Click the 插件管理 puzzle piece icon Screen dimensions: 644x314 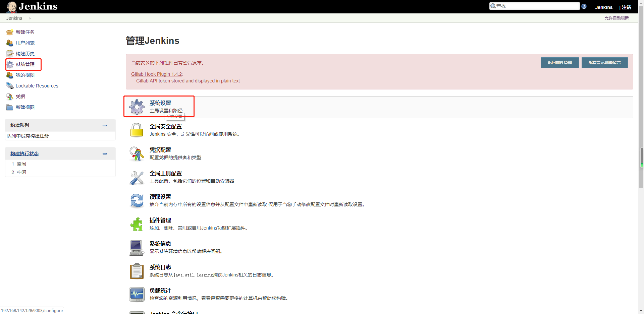pyautogui.click(x=137, y=224)
